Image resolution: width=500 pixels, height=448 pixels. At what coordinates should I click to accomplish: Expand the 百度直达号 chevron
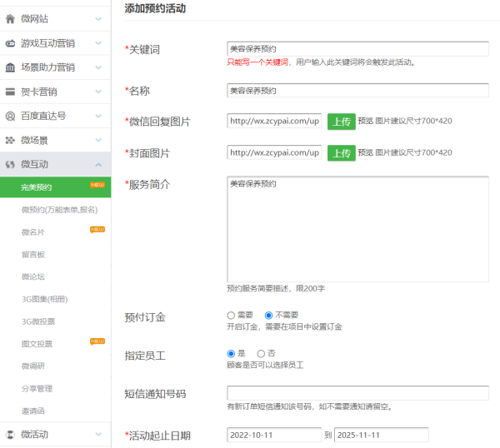98,116
